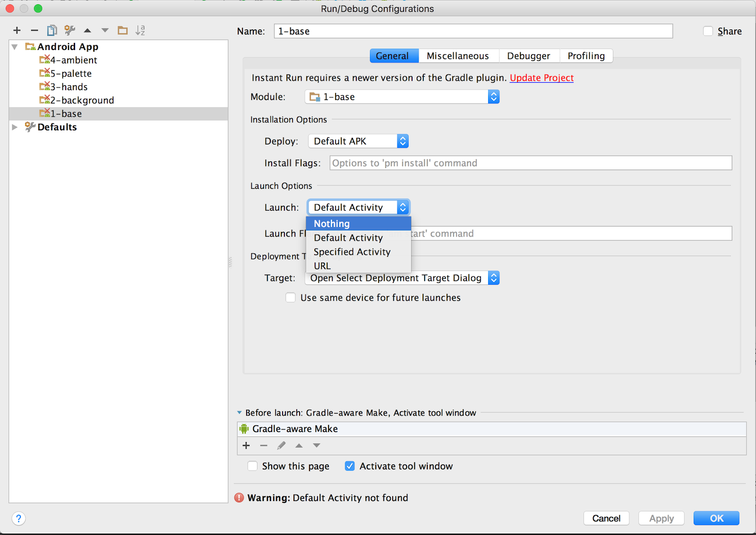Image resolution: width=756 pixels, height=535 pixels.
Task: Switch to the General tab
Action: (394, 56)
